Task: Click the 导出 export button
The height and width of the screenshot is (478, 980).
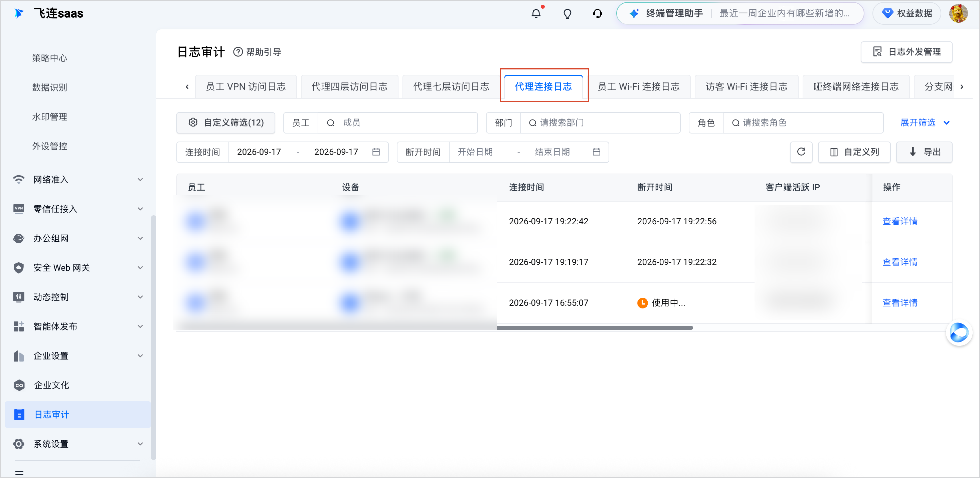Action: coord(924,152)
